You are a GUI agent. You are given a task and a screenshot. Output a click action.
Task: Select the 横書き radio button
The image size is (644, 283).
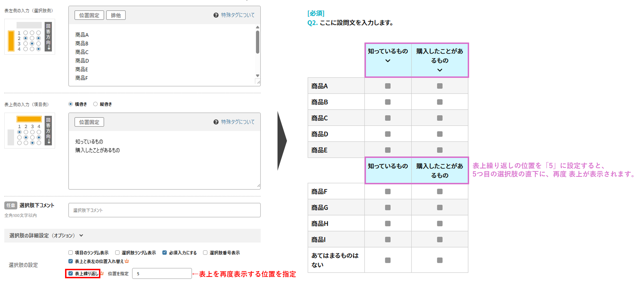point(71,104)
